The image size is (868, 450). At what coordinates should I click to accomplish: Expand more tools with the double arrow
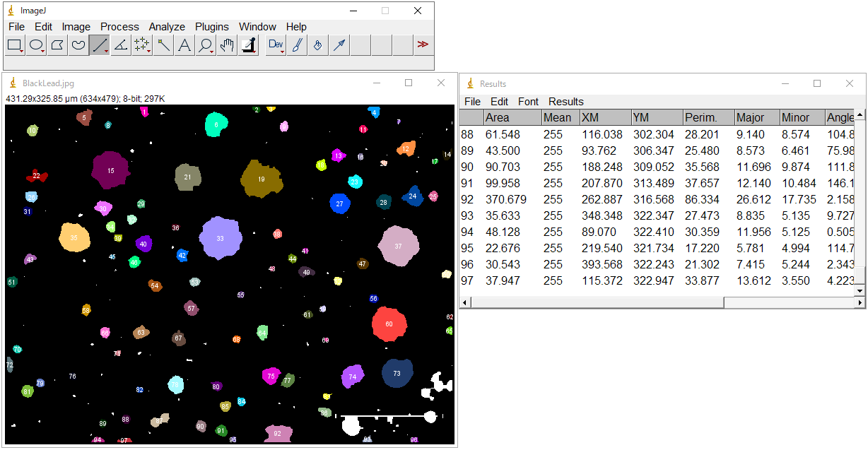[423, 45]
